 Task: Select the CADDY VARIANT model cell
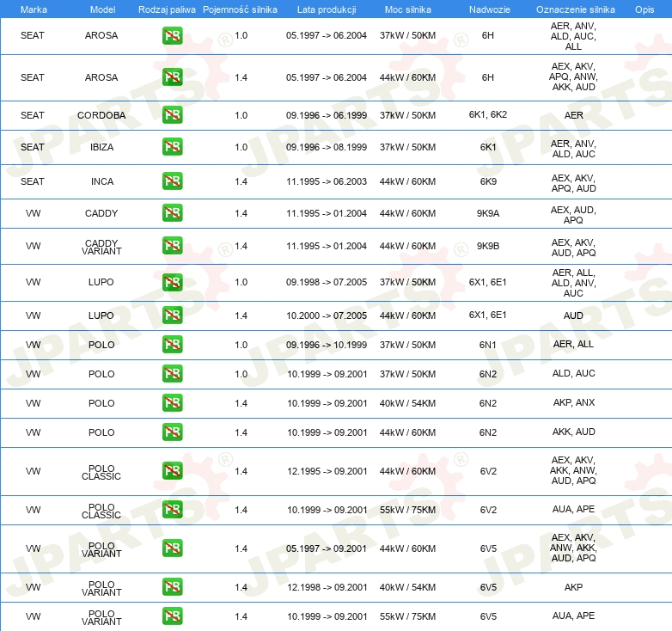pyautogui.click(x=101, y=247)
